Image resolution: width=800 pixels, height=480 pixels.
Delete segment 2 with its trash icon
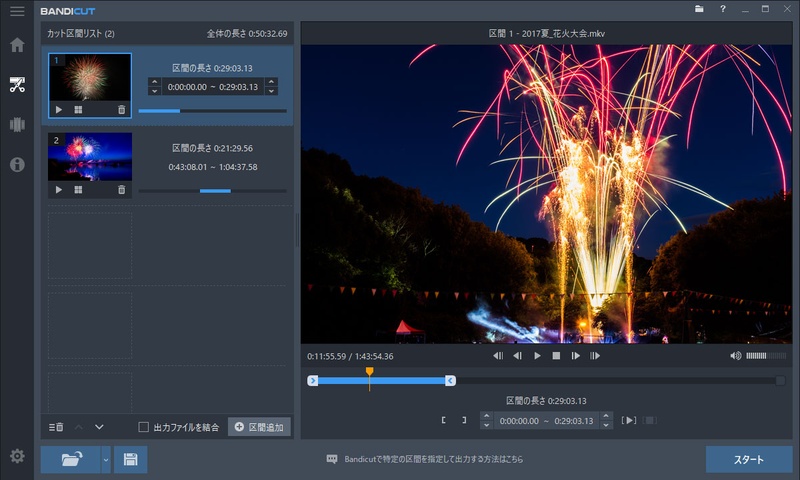click(122, 189)
